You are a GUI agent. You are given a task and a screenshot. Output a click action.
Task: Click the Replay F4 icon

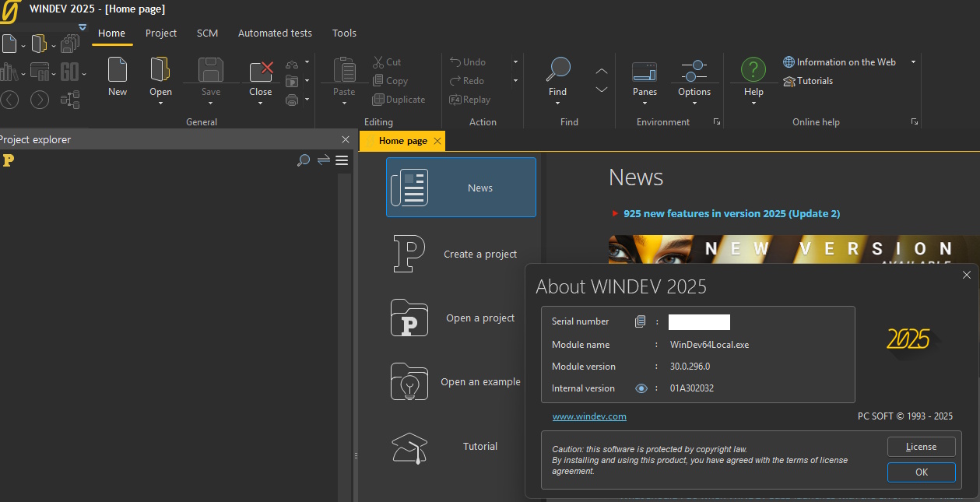(455, 100)
